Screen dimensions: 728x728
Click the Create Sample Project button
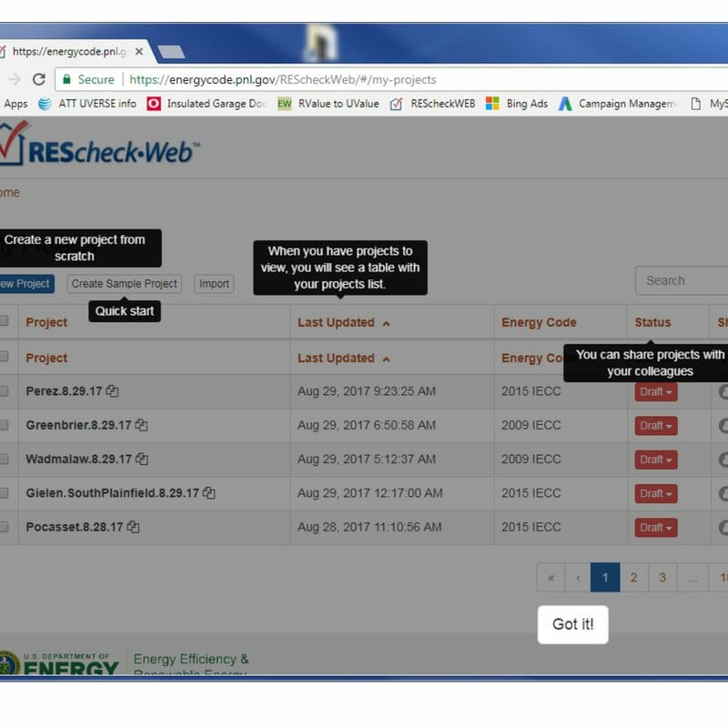click(x=124, y=284)
